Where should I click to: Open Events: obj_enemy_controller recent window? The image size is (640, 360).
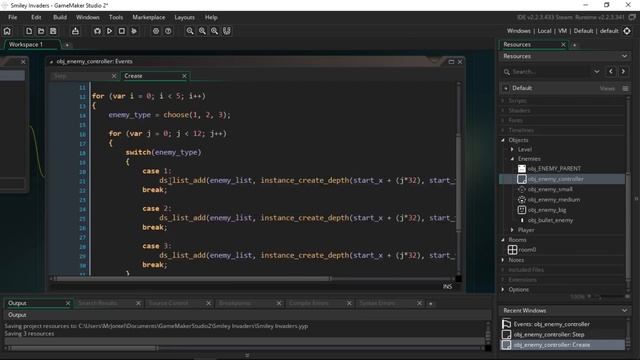coord(551,324)
